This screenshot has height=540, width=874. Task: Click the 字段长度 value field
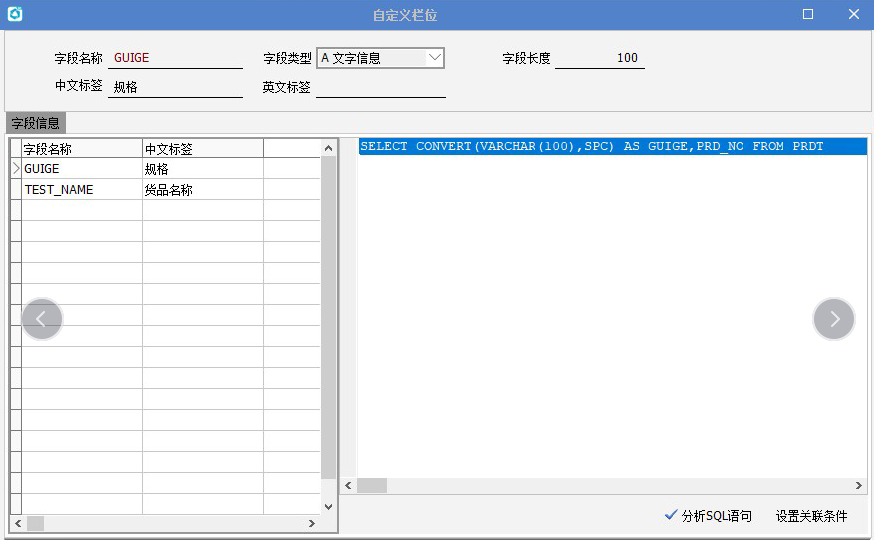coord(600,58)
